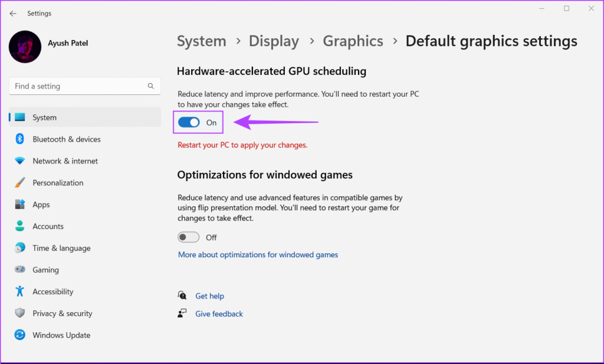
Task: Enable Optimizations for windowed games toggle
Action: pos(189,237)
